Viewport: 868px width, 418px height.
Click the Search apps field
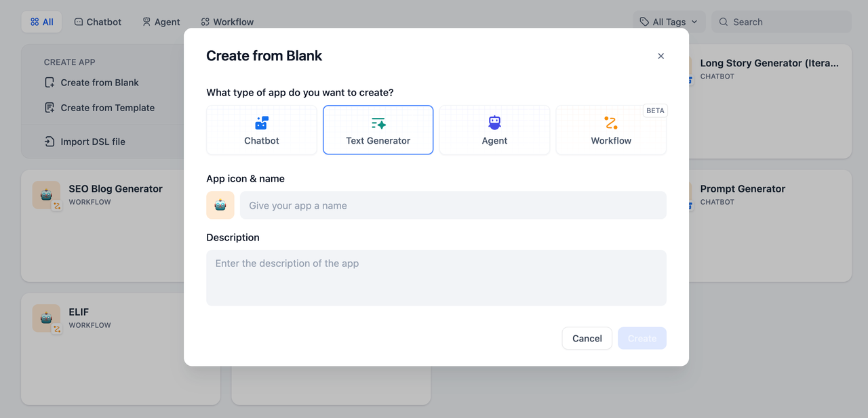[x=787, y=22]
